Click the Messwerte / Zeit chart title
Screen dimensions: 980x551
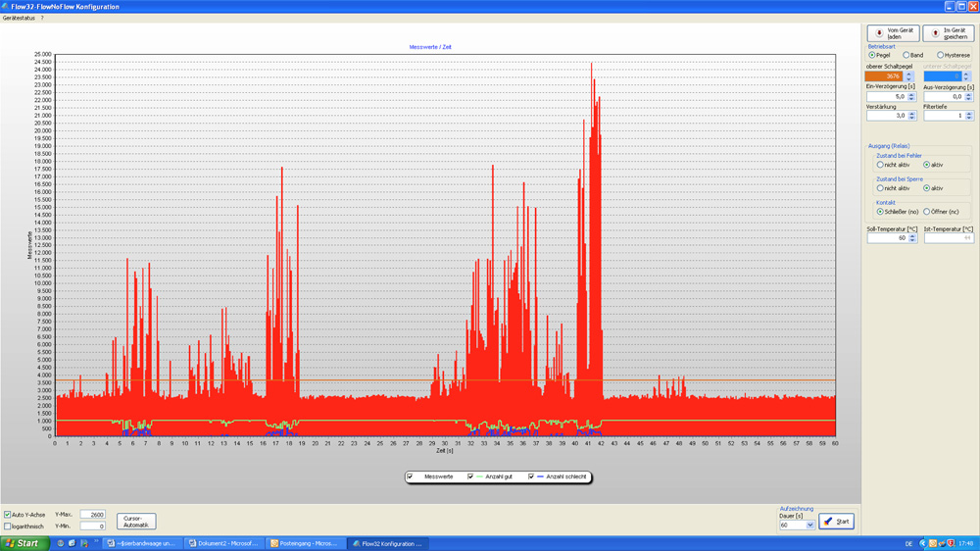430,47
